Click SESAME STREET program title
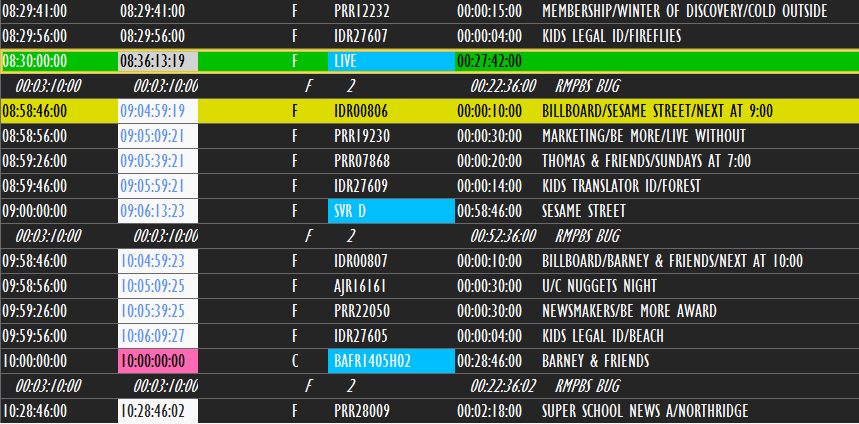859x424 pixels. 583,211
